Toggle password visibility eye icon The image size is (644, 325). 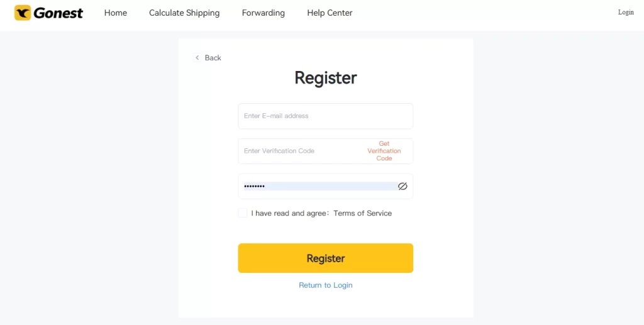coord(402,186)
